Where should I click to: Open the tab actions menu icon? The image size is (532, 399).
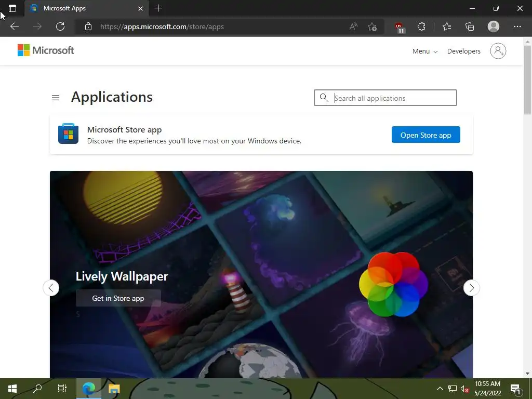point(12,8)
